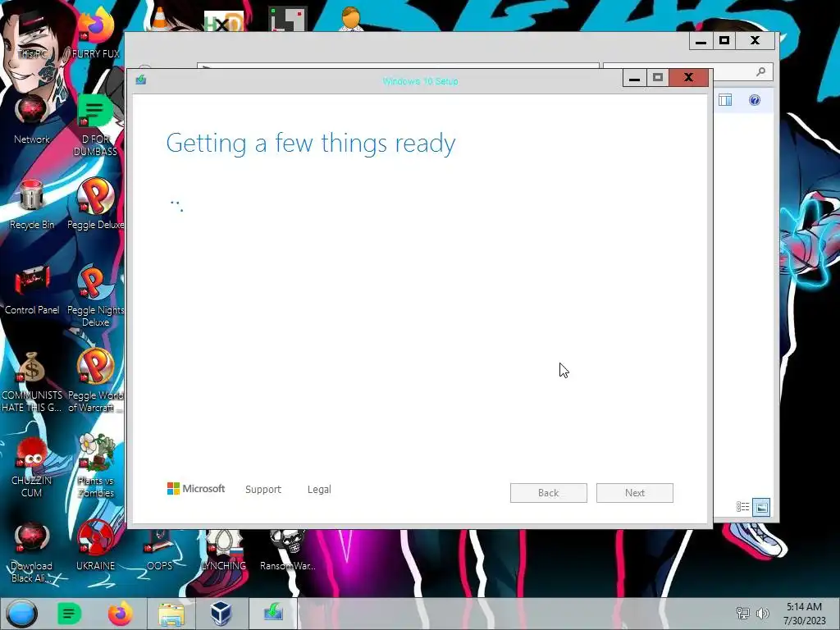Viewport: 840px width, 630px height.
Task: Launch Firefox from the taskbar
Action: (120, 614)
